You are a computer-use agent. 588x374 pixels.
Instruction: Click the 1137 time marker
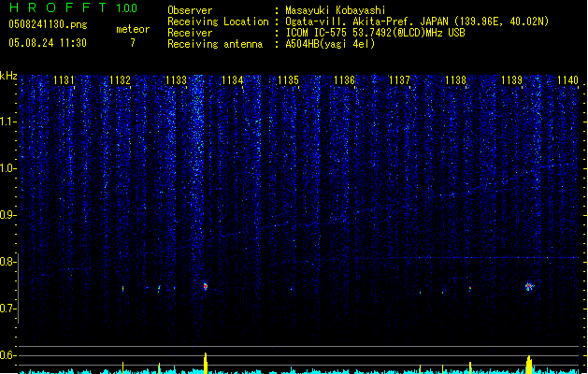(400, 80)
